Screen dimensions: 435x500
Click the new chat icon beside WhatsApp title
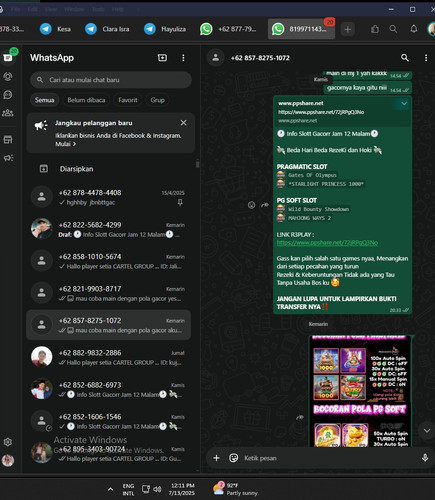[162, 58]
